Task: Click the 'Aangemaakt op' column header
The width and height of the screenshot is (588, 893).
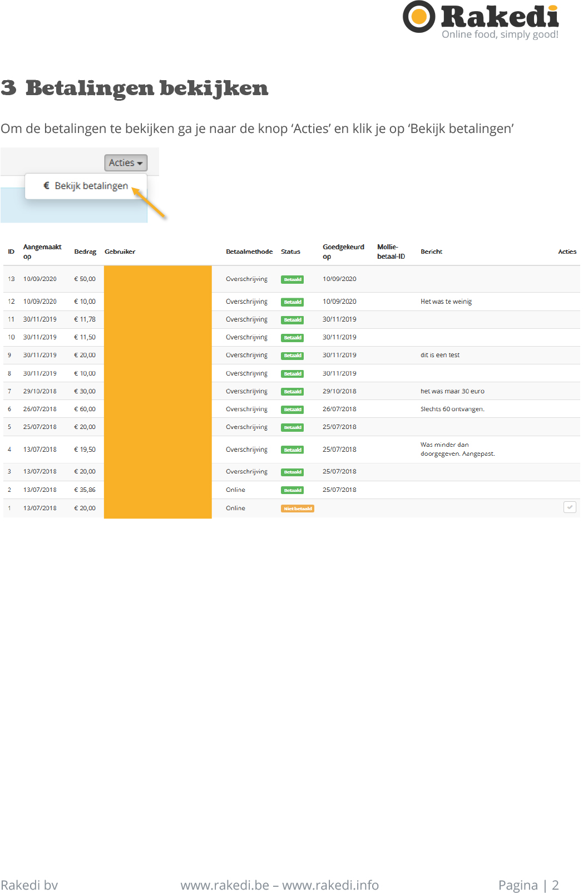Action: (x=42, y=251)
